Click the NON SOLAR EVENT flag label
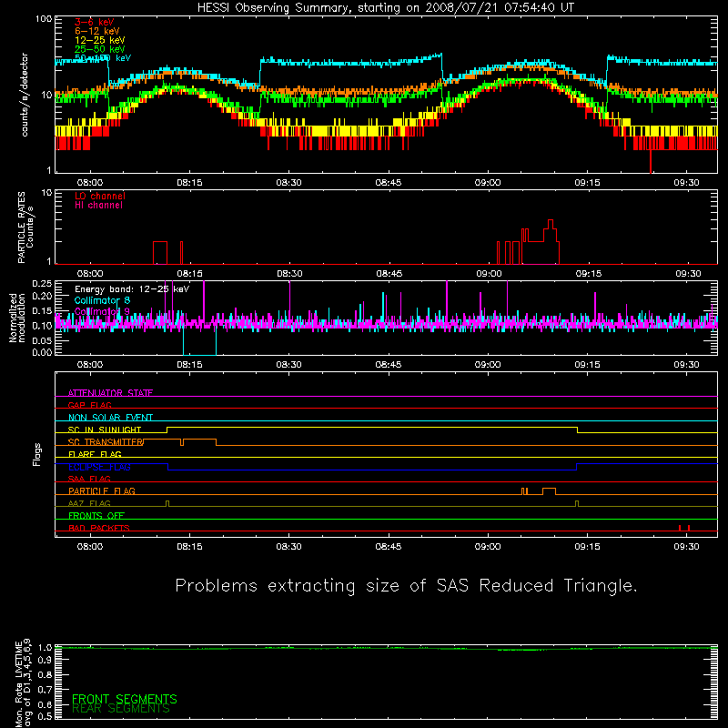The image size is (728, 728). [x=110, y=418]
